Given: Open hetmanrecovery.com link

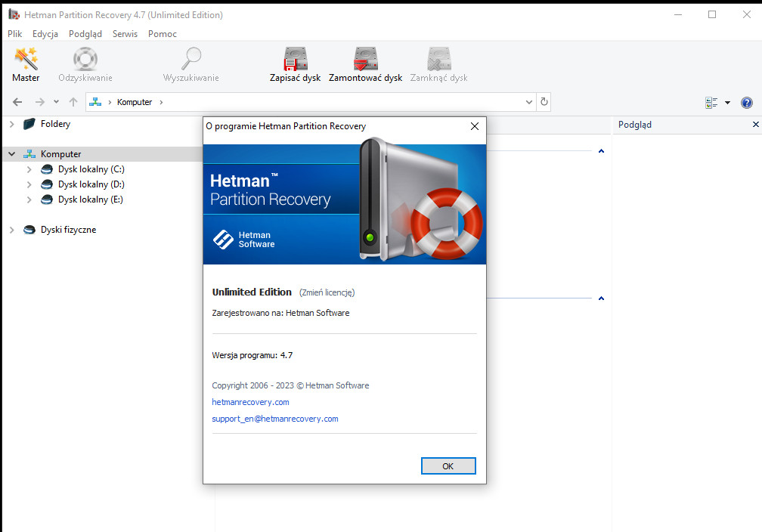Looking at the screenshot, I should click(250, 402).
